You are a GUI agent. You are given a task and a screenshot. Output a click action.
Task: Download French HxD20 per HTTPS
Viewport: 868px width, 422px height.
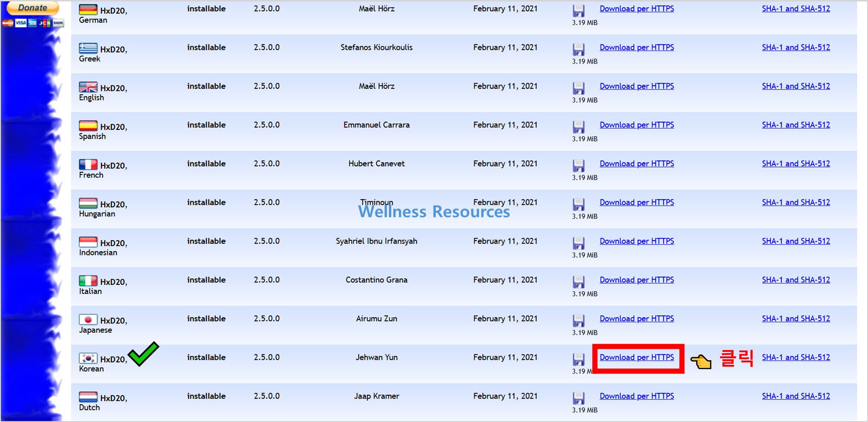pos(637,164)
